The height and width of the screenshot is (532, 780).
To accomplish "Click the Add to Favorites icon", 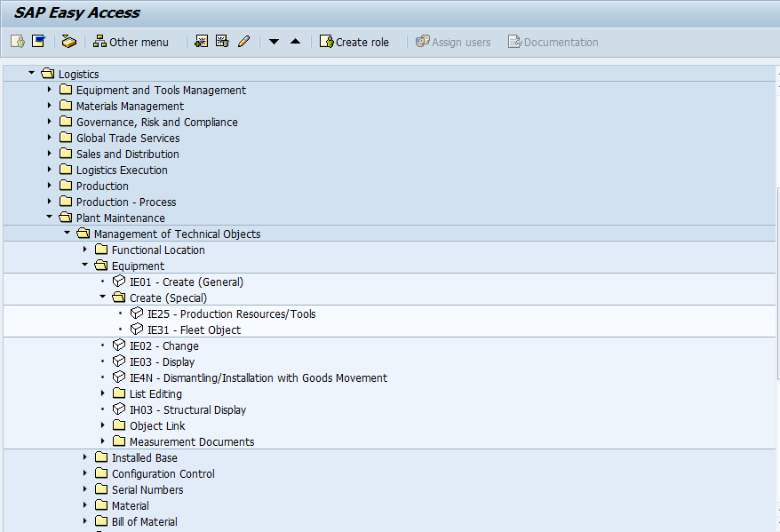I will [201, 41].
